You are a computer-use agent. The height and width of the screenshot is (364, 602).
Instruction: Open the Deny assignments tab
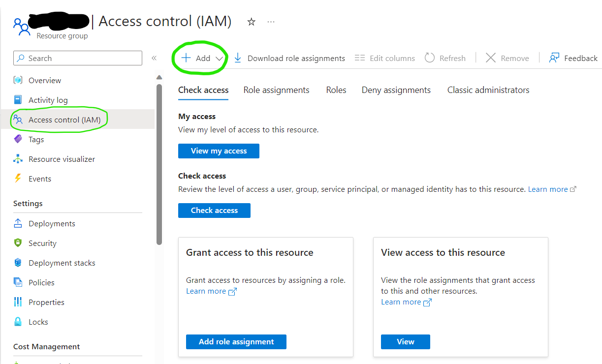396,90
